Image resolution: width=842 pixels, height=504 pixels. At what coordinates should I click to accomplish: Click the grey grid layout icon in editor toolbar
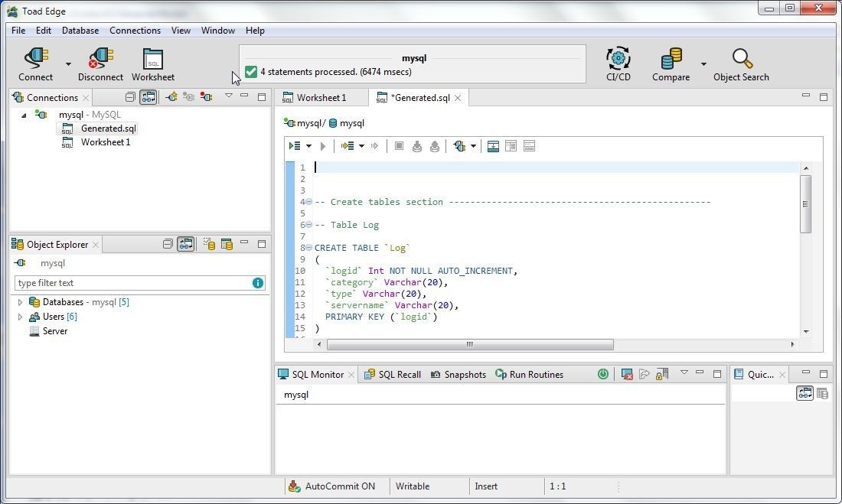tap(511, 146)
